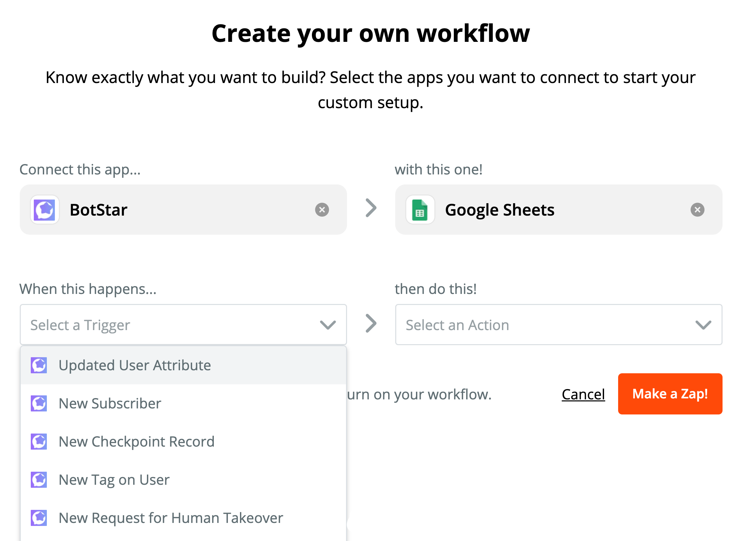Image resolution: width=756 pixels, height=541 pixels.
Task: Choose New Request for Human Takeover trigger
Action: pos(183,518)
